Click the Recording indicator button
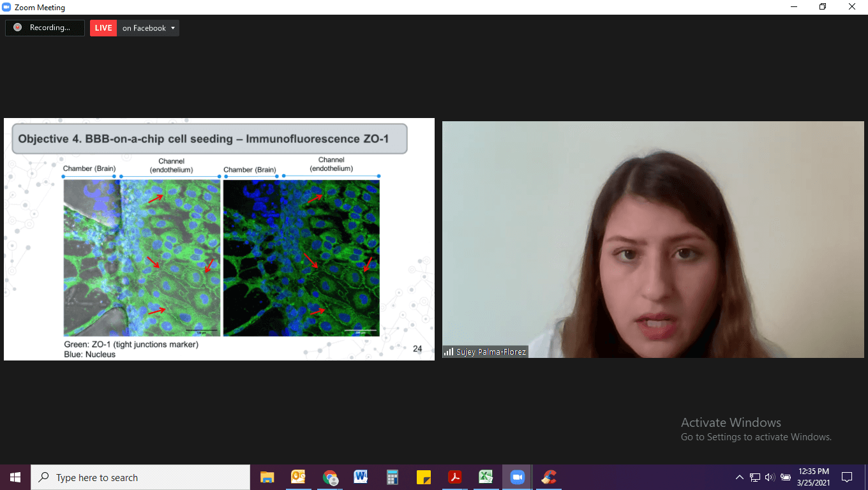868x490 pixels. 45,28
